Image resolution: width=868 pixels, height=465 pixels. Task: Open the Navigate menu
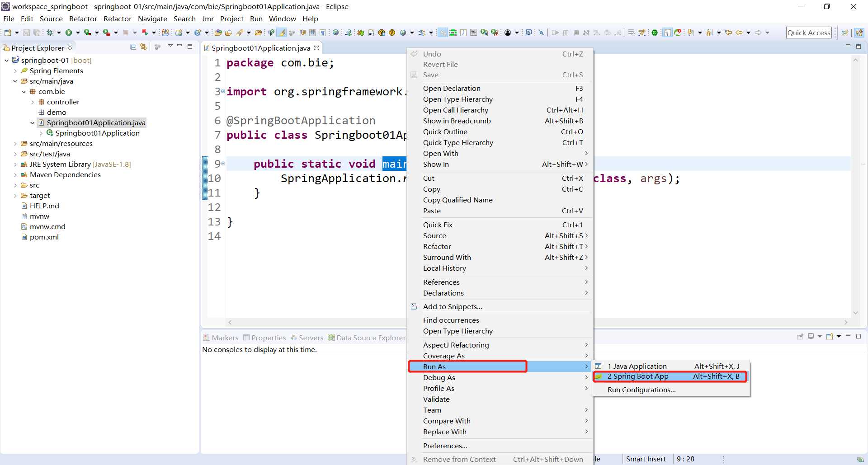tap(152, 19)
